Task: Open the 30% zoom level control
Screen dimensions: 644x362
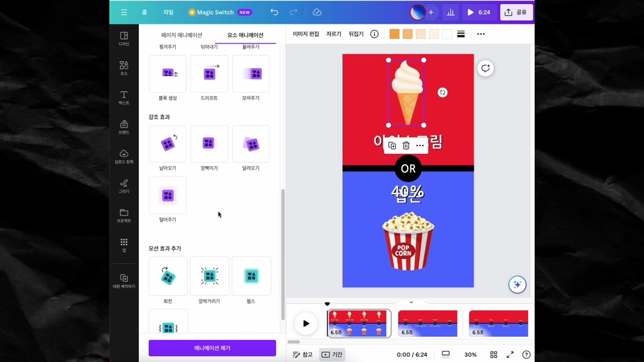Action: 471,355
